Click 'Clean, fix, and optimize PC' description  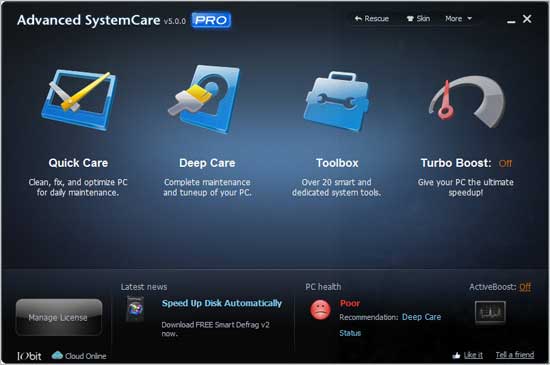click(78, 187)
